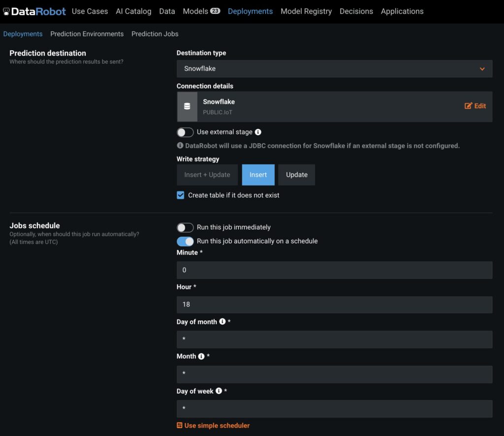Switch to the Deployments sub-tab
The image size is (504, 436).
23,34
